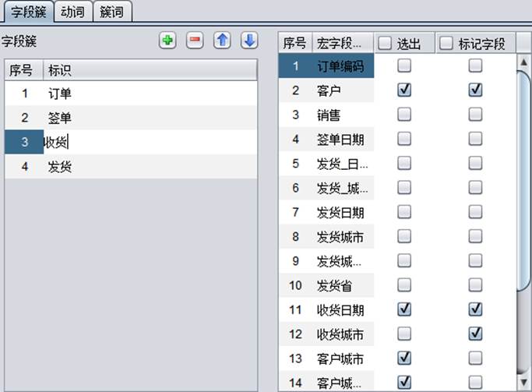Click the 宏字段 column header
The image size is (532, 392).
341,44
